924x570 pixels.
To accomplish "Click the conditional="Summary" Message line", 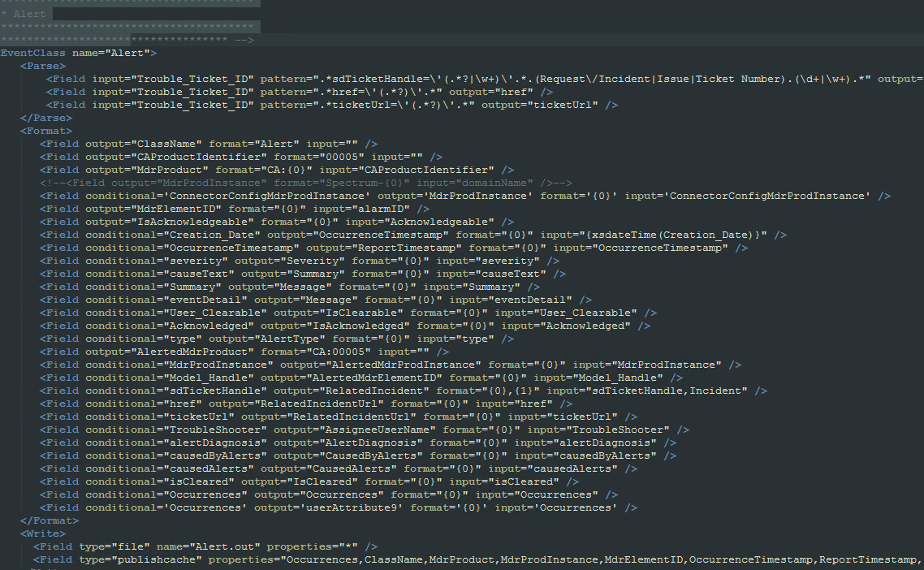I will pyautogui.click(x=290, y=287).
